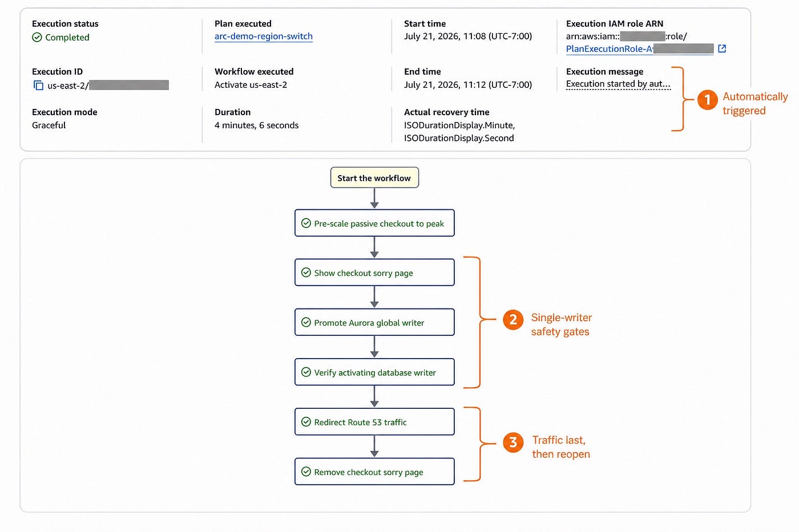799x532 pixels.
Task: Open the external link icon beside PlanExecutionRole
Action: [x=722, y=49]
